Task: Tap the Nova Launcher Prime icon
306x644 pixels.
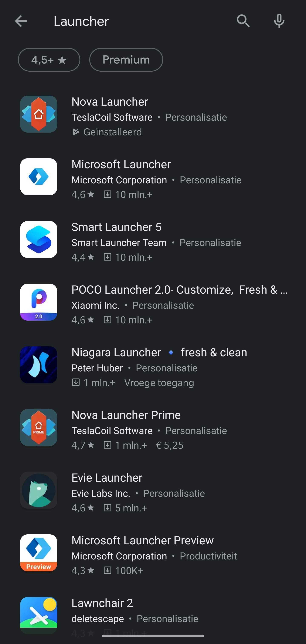Action: [x=38, y=427]
